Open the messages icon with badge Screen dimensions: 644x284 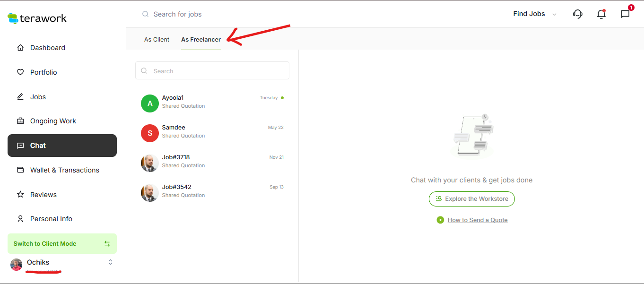click(625, 14)
